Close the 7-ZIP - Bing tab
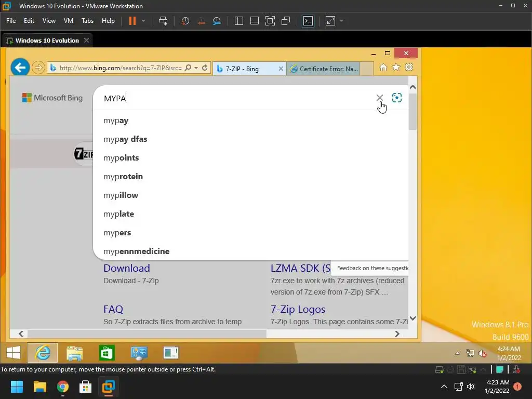Screen dimensions: 532x399 tap(281, 69)
